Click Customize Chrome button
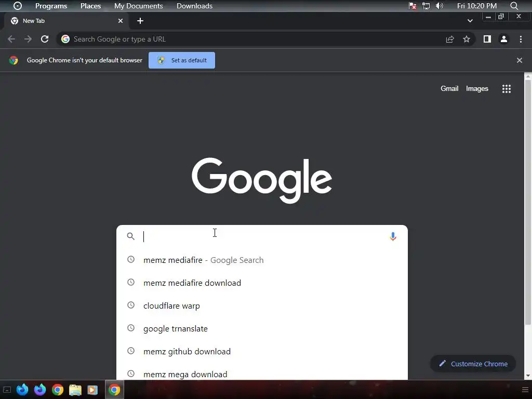This screenshot has height=399, width=532. coord(473,364)
